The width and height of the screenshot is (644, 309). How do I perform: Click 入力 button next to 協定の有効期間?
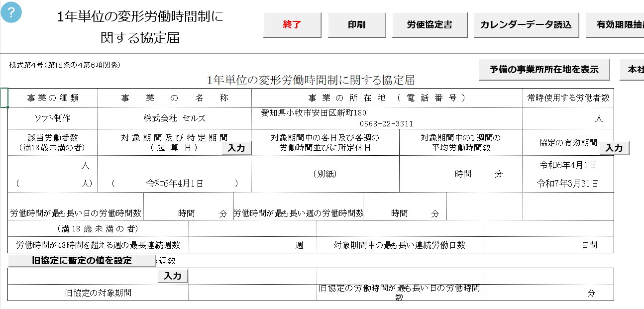pyautogui.click(x=614, y=148)
